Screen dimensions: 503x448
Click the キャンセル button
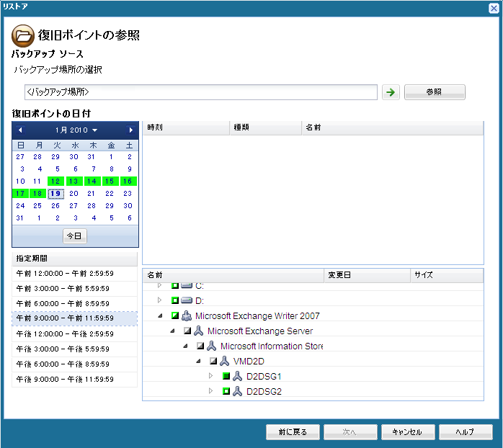click(x=407, y=432)
